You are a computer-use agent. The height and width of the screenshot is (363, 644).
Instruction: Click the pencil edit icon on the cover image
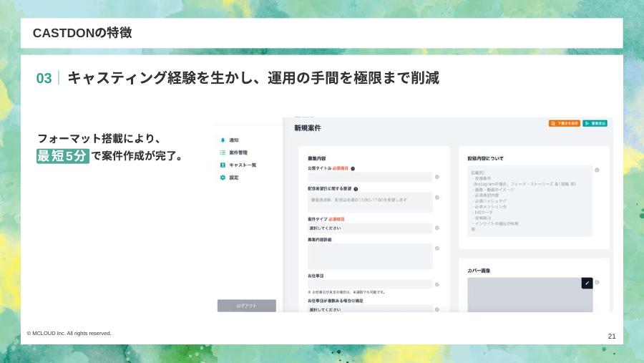[587, 283]
